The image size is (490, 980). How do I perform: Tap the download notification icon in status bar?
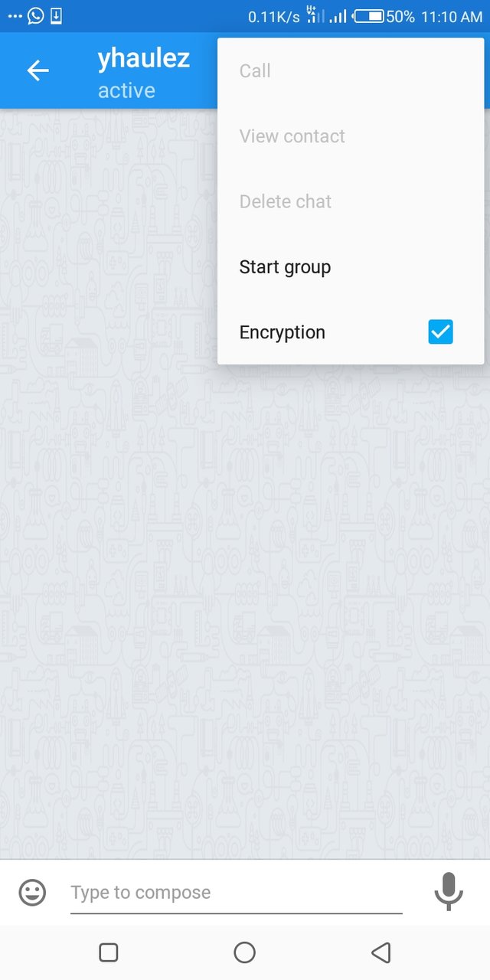click(57, 16)
